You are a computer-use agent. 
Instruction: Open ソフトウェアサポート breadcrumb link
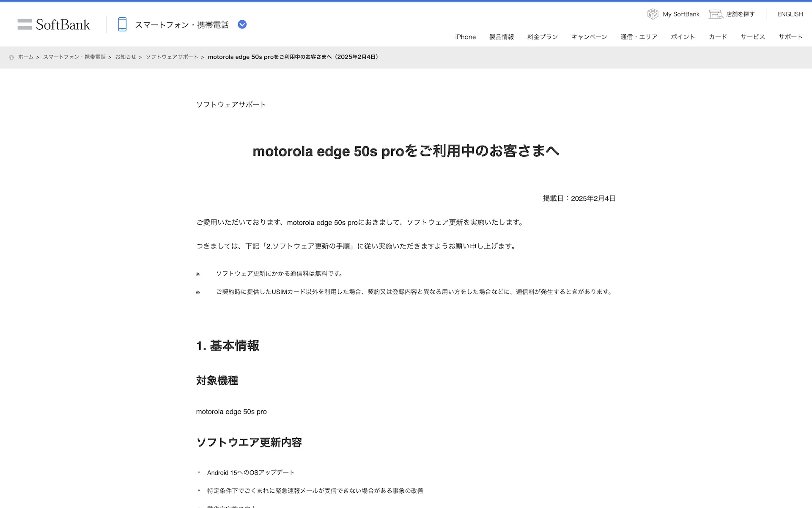[x=172, y=57]
